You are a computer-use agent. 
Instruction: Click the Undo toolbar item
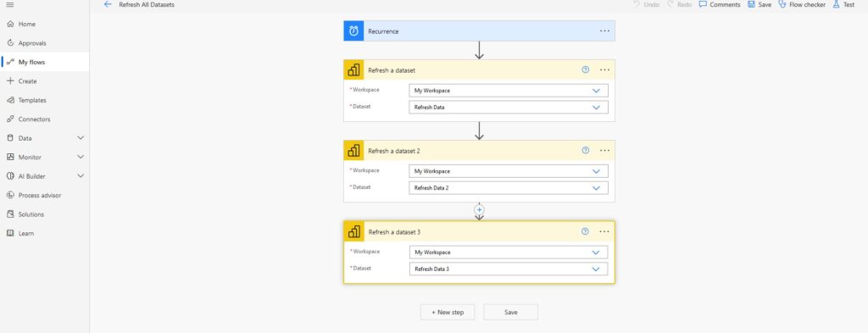(x=646, y=4)
